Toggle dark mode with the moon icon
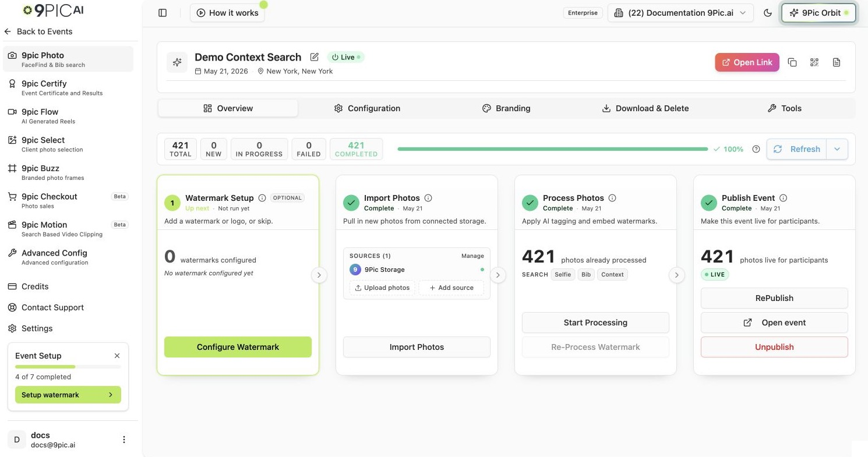Screen dimensions: 868x457 (x=768, y=13)
